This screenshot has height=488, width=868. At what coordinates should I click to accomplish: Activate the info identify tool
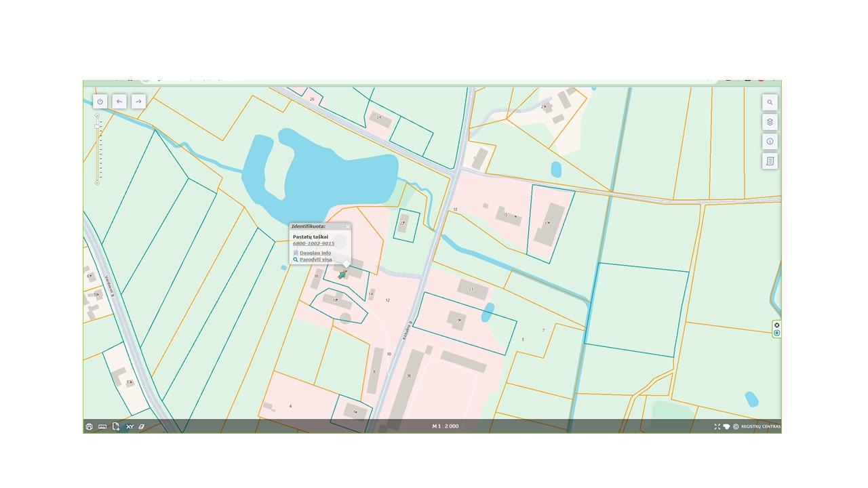point(770,142)
